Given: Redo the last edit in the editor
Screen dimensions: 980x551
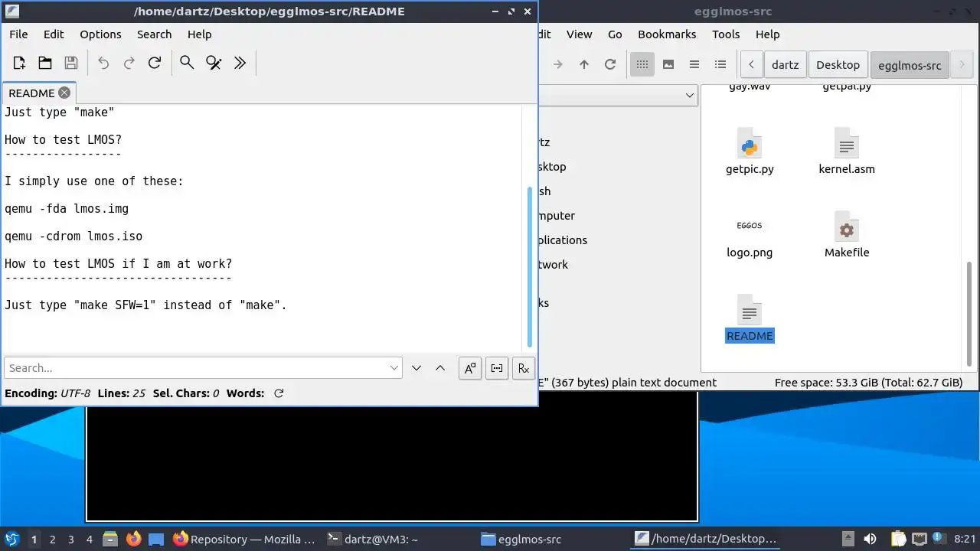Looking at the screenshot, I should (129, 63).
